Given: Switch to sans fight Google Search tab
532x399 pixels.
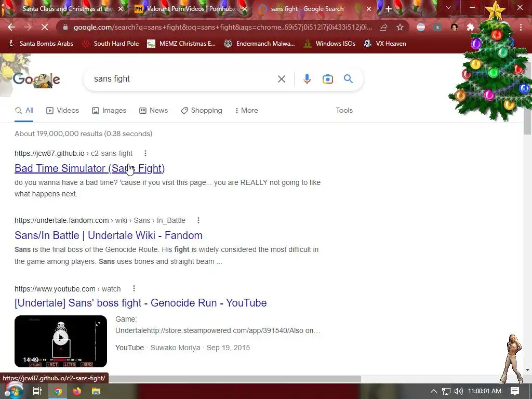Looking at the screenshot, I should point(307,9).
